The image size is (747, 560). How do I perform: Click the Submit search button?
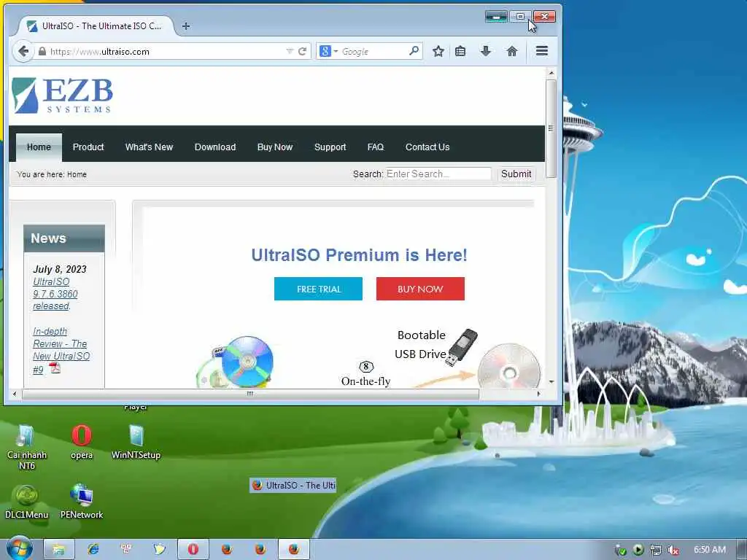click(516, 174)
